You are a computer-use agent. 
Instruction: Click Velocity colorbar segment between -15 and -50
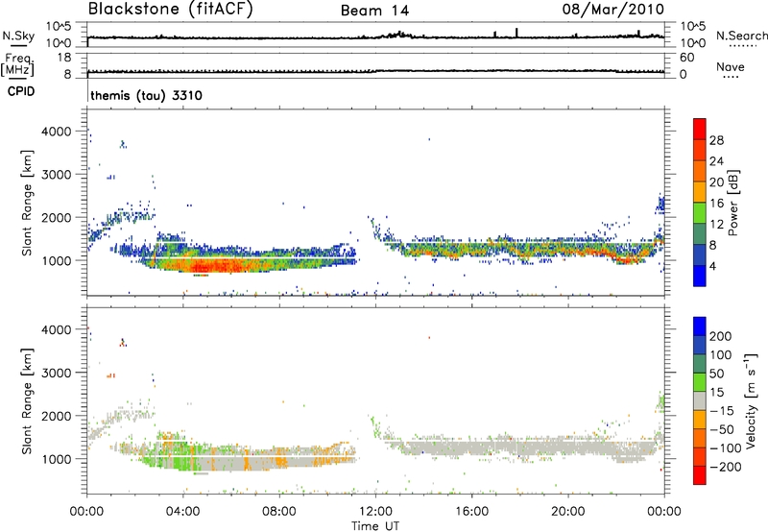pyautogui.click(x=700, y=420)
